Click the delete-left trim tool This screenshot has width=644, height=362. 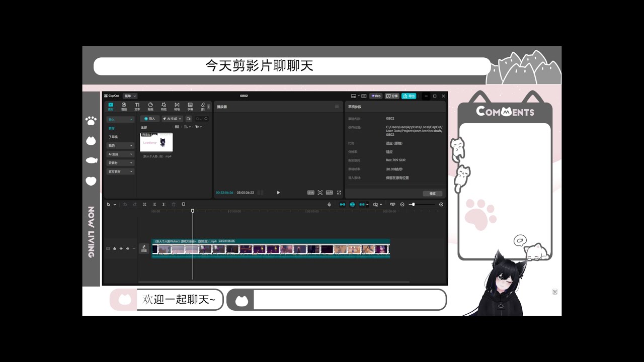click(x=154, y=205)
